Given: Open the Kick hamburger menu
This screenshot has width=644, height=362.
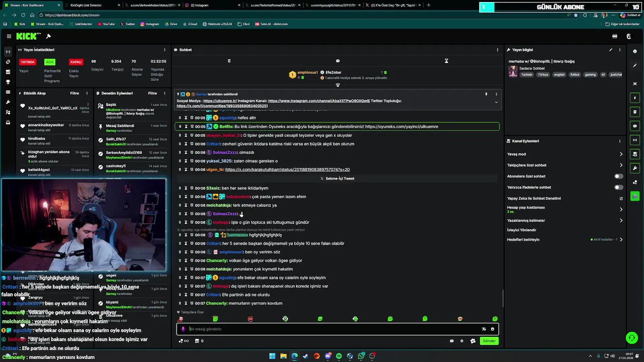Looking at the screenshot, I should [9, 36].
